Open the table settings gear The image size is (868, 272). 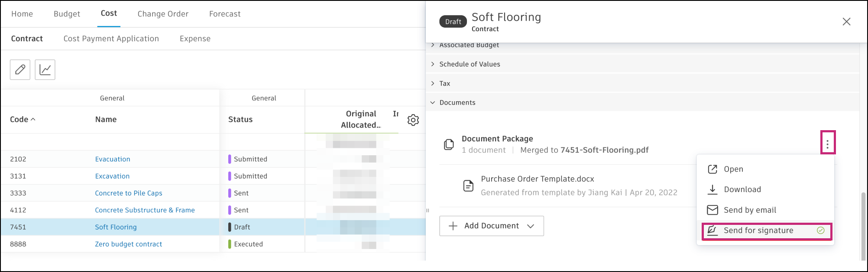pos(413,120)
